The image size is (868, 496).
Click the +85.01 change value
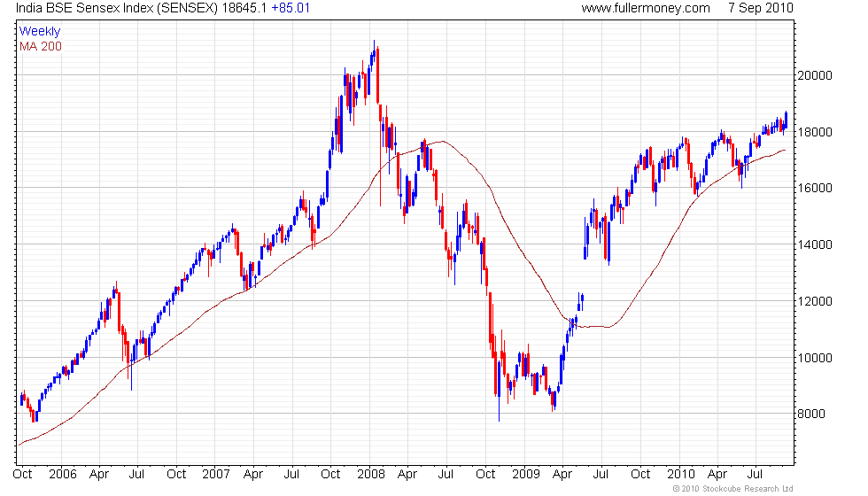(291, 8)
